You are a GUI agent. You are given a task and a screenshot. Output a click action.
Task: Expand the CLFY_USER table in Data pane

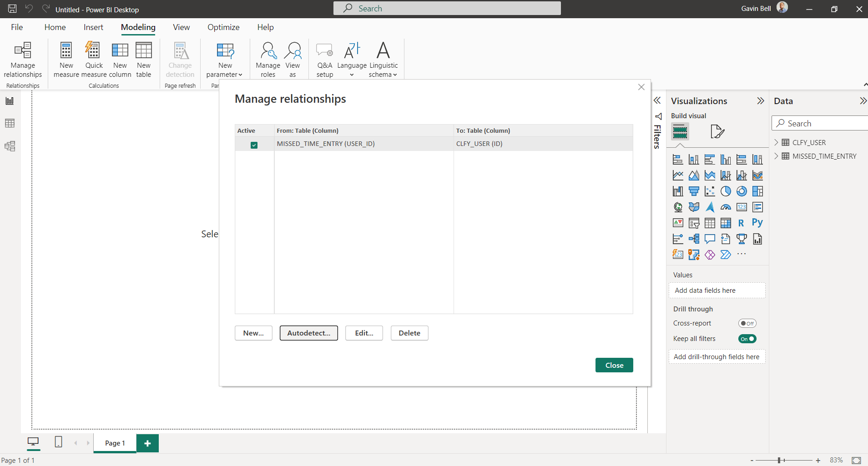click(x=777, y=142)
